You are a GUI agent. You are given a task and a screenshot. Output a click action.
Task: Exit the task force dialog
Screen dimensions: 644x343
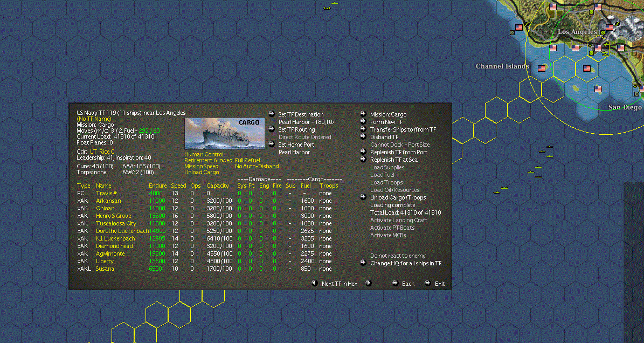tap(439, 284)
